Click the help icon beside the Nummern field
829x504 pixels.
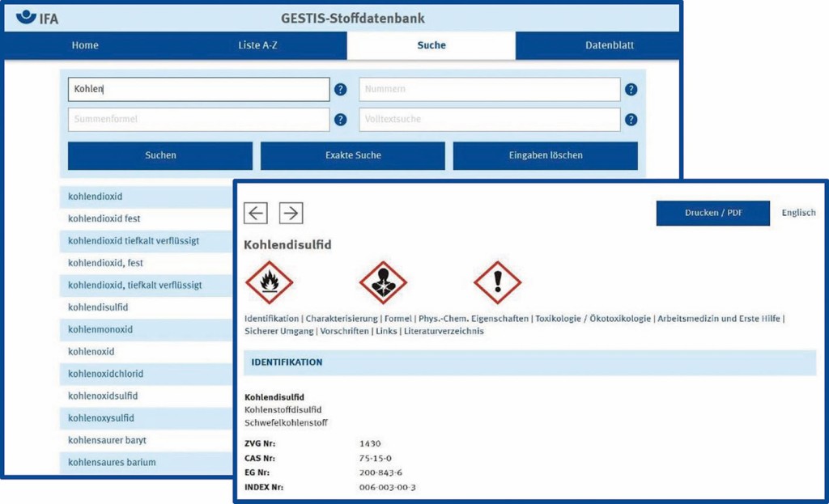tap(631, 90)
